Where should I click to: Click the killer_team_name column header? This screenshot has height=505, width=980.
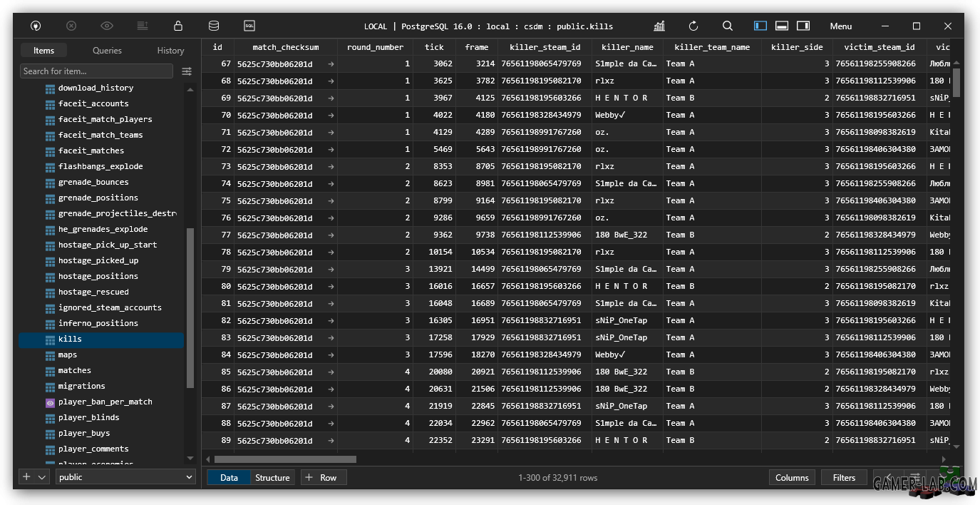(712, 47)
